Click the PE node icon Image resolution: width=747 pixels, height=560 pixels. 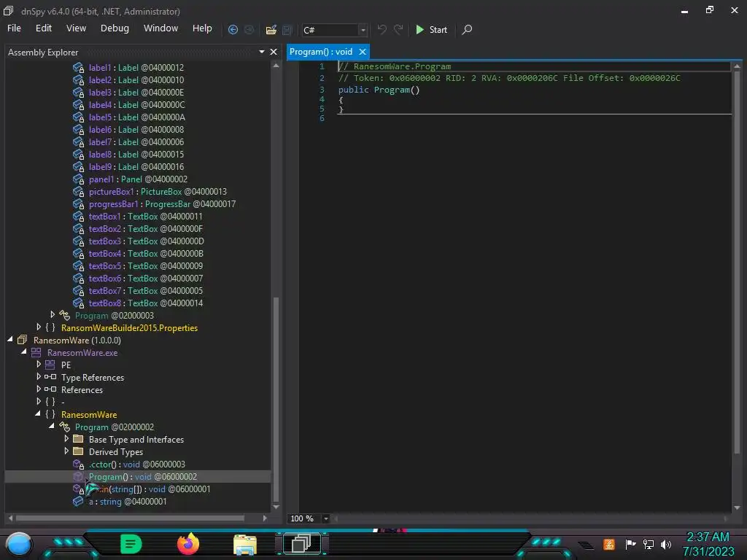point(50,365)
